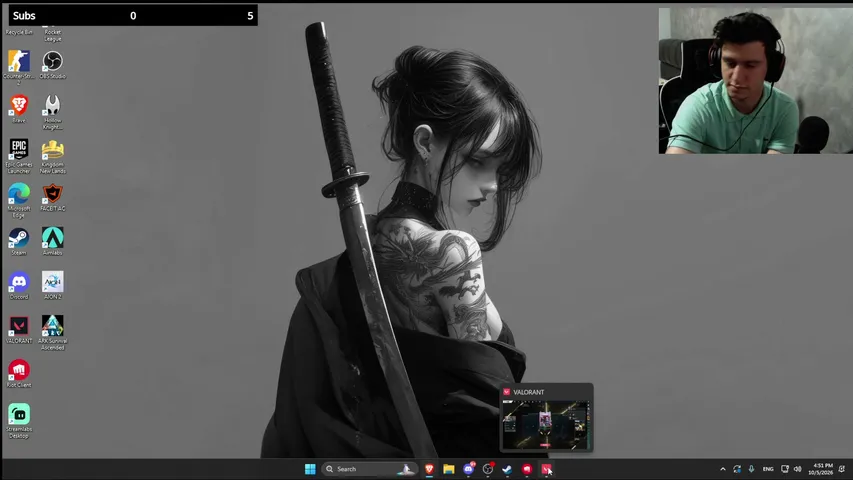
Task: Select the Discord desktop shortcut
Action: click(x=19, y=285)
